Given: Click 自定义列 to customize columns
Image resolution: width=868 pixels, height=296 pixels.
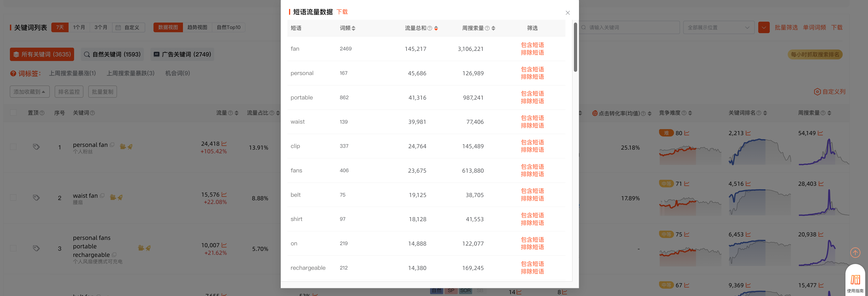Looking at the screenshot, I should point(830,92).
